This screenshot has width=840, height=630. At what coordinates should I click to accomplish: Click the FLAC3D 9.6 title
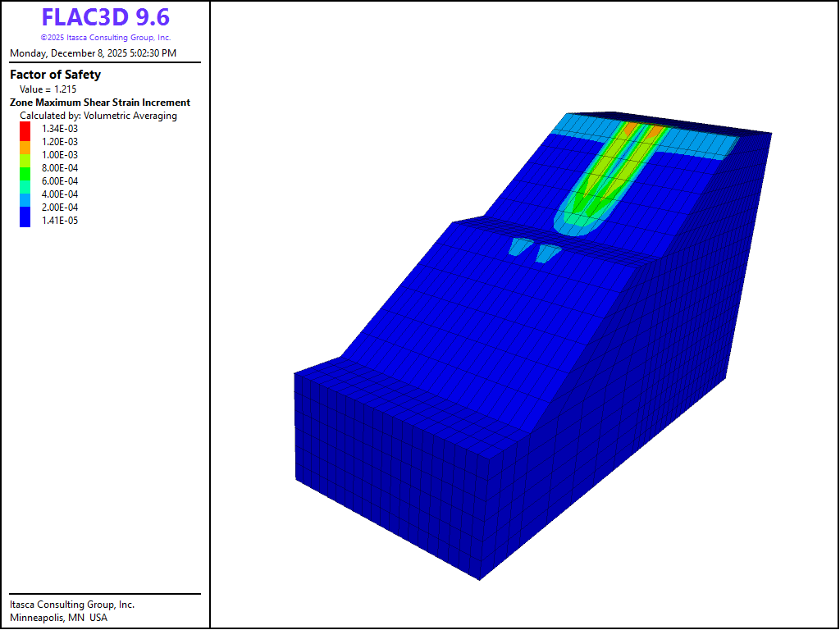point(106,17)
